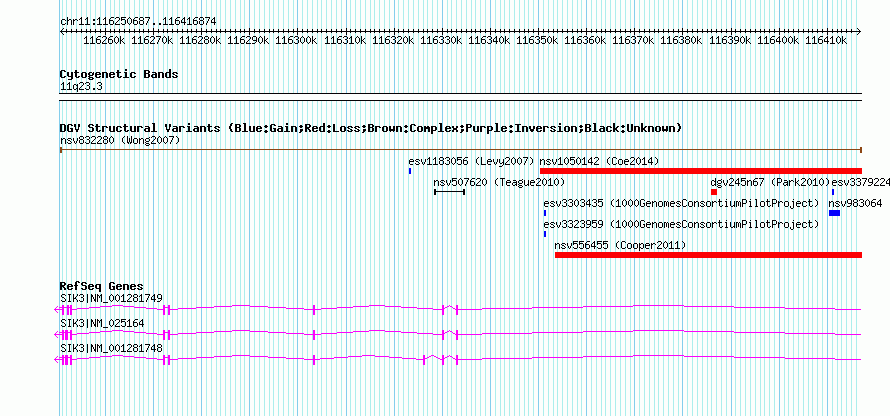Click the 116300k ruler tick label

[x=297, y=40]
